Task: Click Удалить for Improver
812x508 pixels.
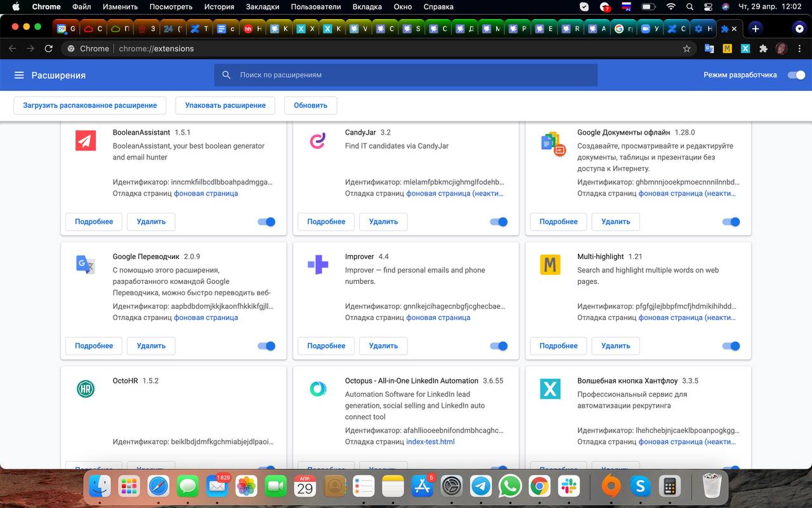Action: coord(383,345)
